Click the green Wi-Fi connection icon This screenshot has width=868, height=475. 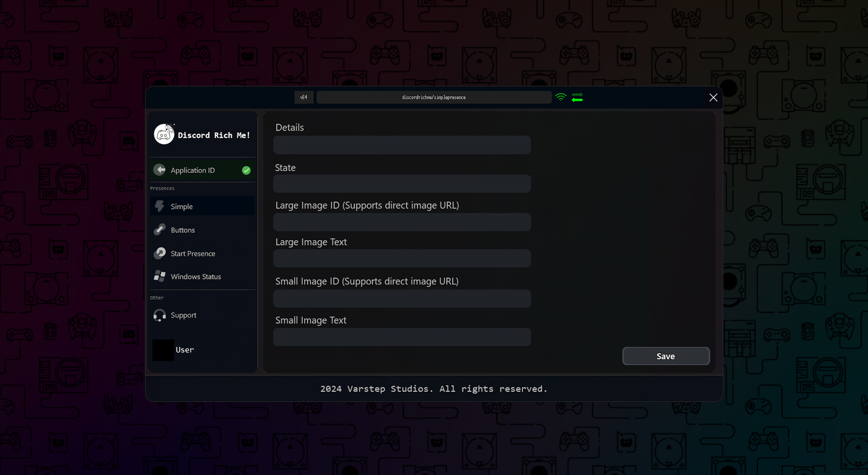(561, 97)
